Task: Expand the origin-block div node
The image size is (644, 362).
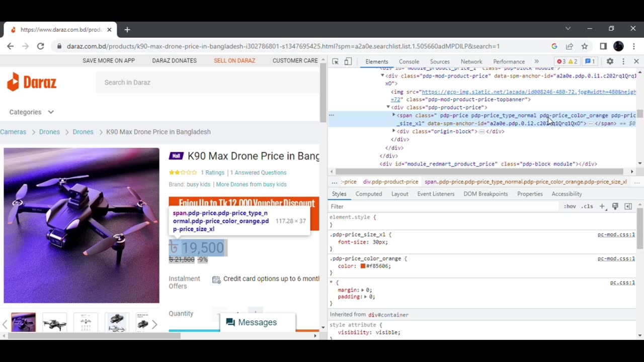Action: [x=394, y=131]
